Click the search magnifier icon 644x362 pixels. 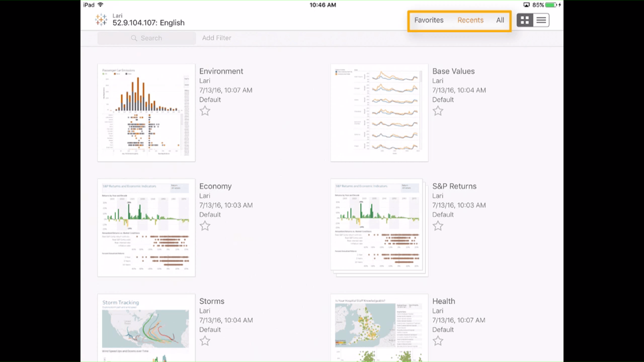coord(134,38)
